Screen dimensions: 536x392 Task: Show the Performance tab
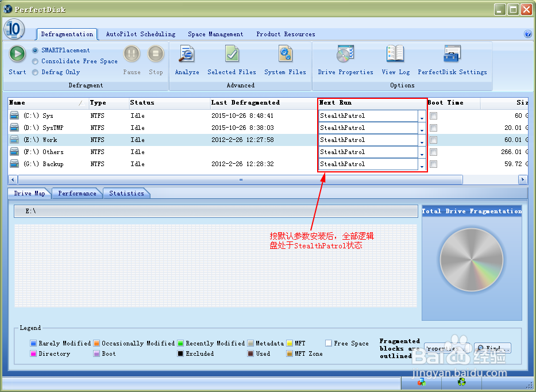point(77,193)
